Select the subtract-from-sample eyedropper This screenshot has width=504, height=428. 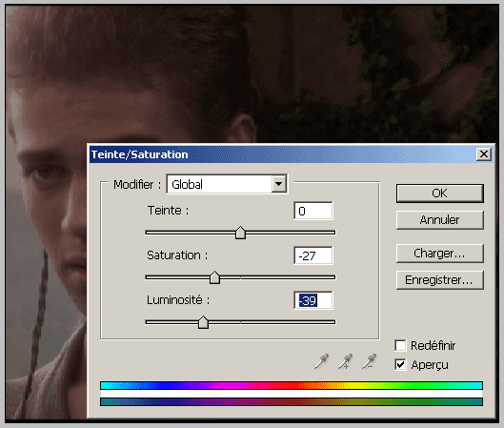point(370,361)
